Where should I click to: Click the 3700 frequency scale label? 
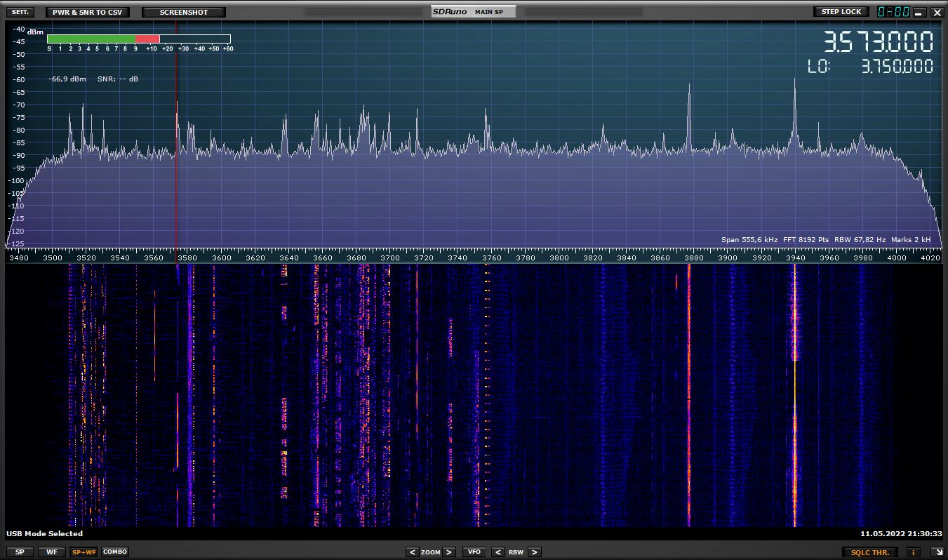(390, 258)
